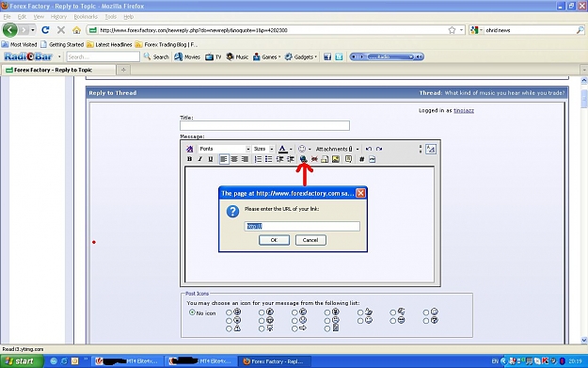Click the Italic formatting icon
Viewport: 588px width, 368px height.
(x=199, y=159)
